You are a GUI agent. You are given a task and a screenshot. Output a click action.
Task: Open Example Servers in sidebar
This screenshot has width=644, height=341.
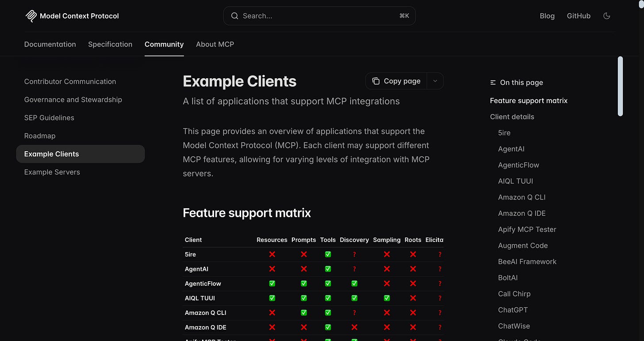pyautogui.click(x=52, y=172)
